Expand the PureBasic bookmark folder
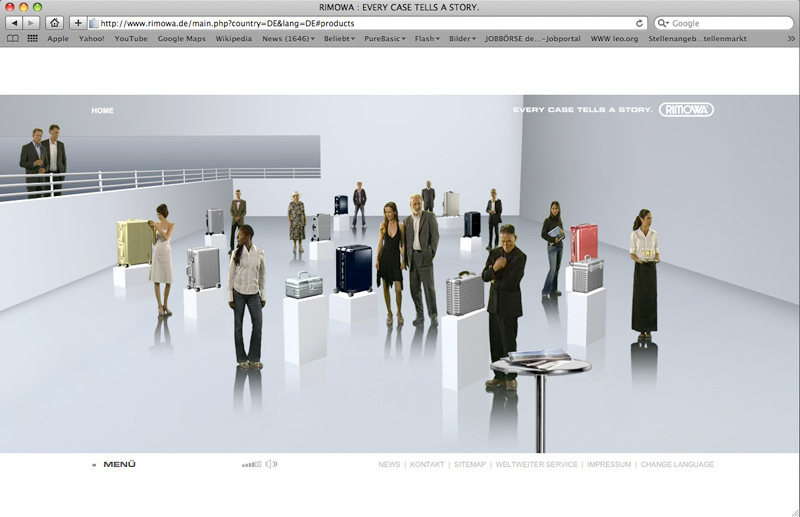 tap(385, 38)
